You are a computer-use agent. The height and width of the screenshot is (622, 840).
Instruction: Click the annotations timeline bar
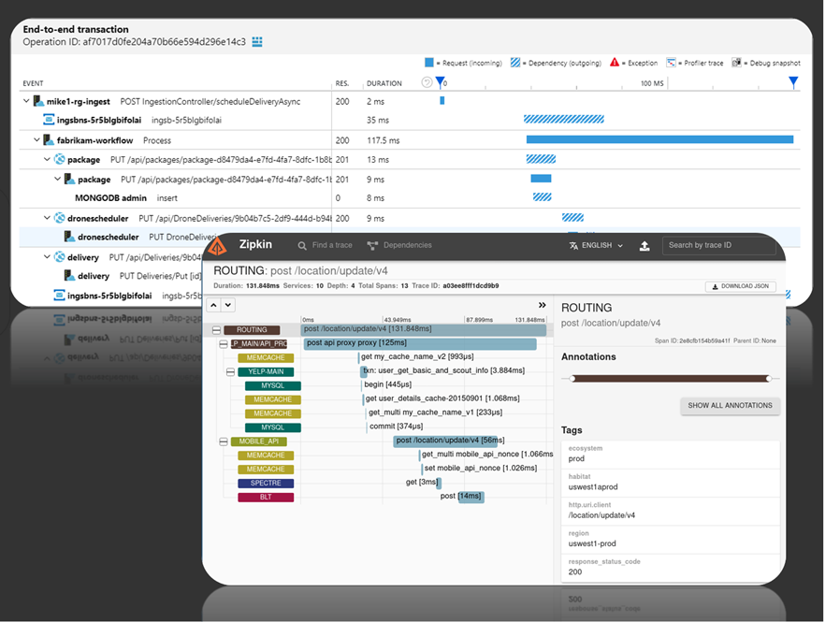(670, 379)
